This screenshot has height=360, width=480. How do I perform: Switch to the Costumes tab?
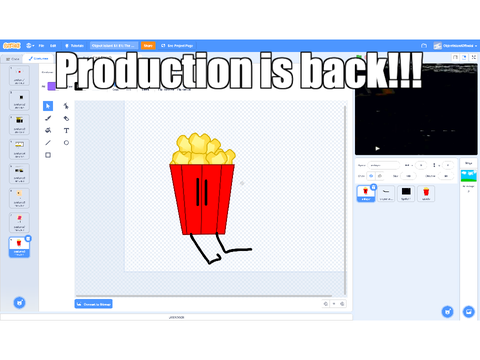[38, 59]
